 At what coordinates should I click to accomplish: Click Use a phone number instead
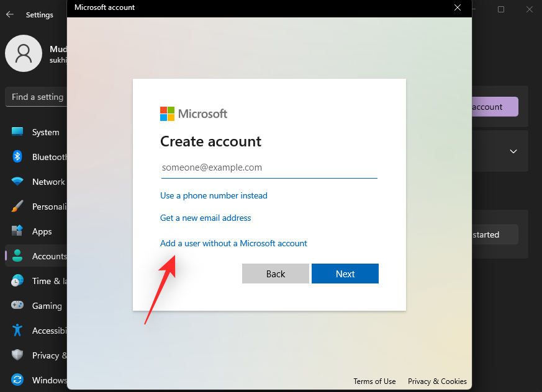(214, 195)
